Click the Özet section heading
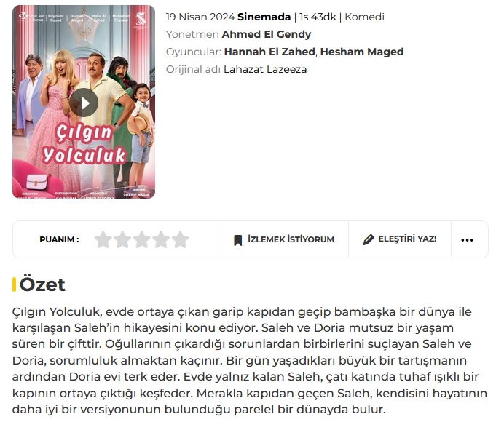The height and width of the screenshot is (438, 504). (x=42, y=284)
